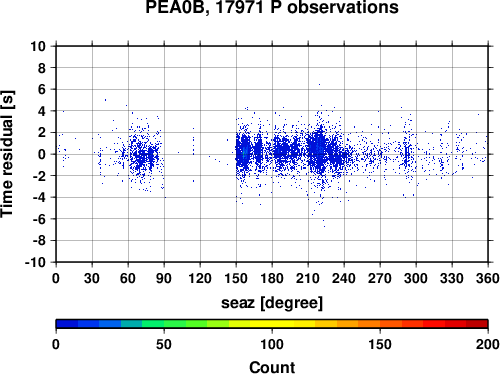This screenshot has height=374, width=500.
Task: Click the data cluster near 70 degrees
Action: (x=144, y=155)
